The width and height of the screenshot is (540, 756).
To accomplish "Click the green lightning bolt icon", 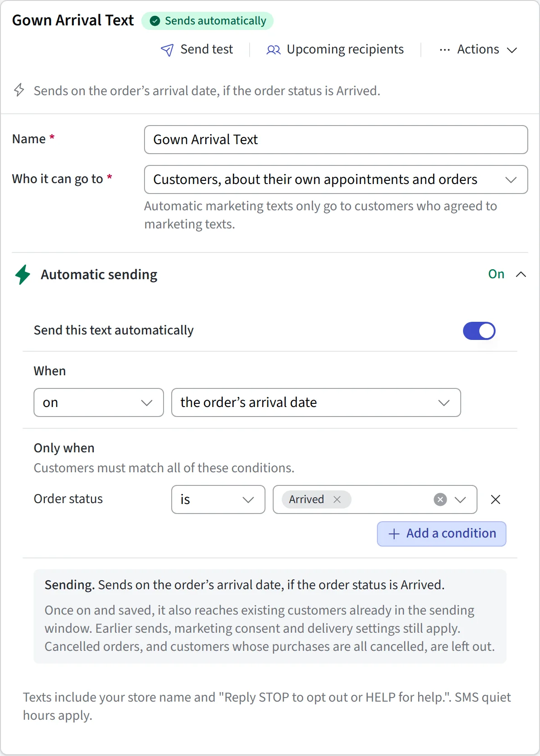I will (x=23, y=275).
